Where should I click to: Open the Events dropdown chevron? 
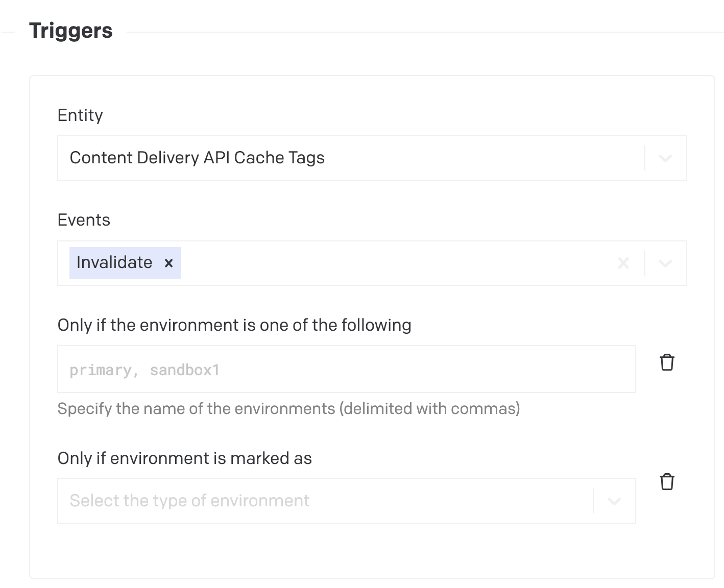coord(665,263)
